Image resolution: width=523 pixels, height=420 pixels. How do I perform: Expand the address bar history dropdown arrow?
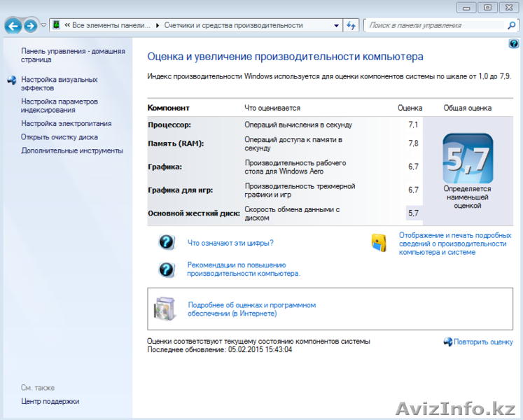(x=335, y=25)
